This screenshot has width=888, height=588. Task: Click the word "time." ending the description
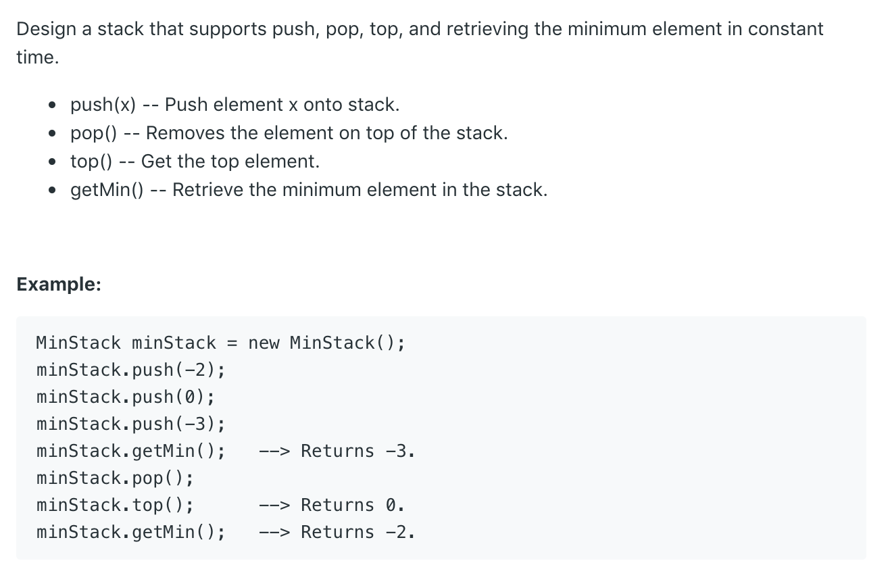[x=38, y=57]
